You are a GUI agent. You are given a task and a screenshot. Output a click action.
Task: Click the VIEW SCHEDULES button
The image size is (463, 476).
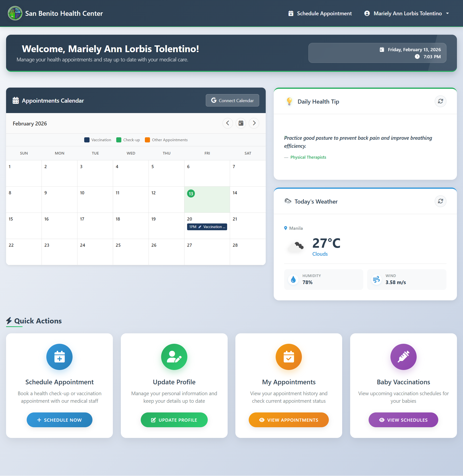pyautogui.click(x=403, y=420)
